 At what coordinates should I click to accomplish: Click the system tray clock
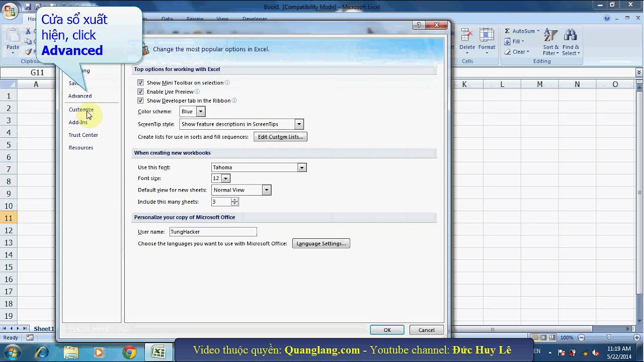[619, 352]
